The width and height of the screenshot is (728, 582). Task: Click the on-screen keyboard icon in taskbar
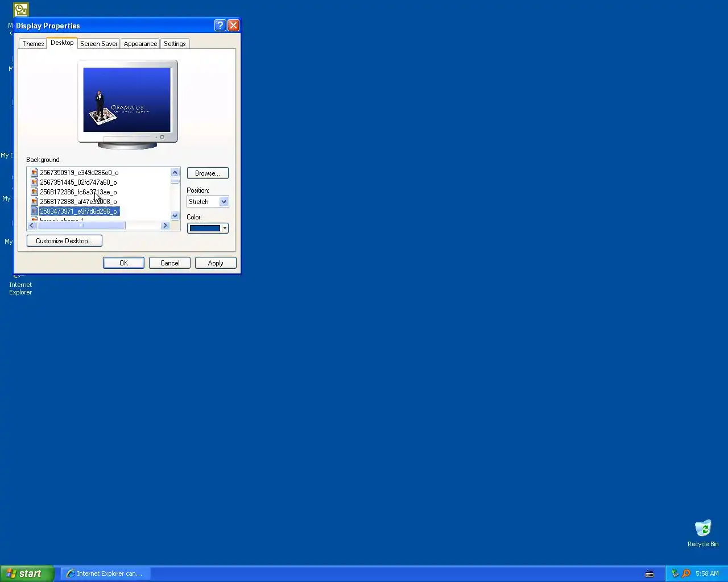pos(650,574)
